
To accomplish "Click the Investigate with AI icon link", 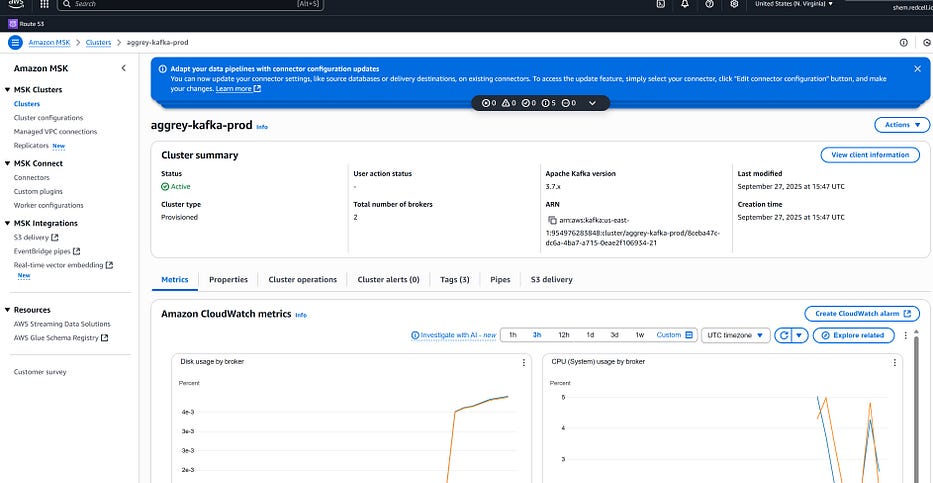I will click(x=454, y=335).
